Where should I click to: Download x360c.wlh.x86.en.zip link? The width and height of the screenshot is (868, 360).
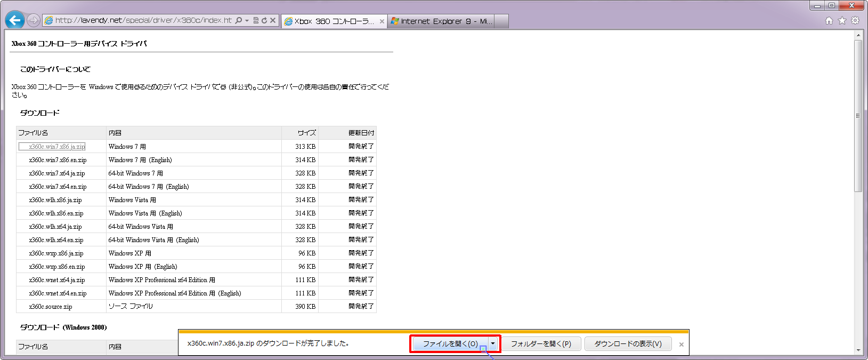coord(56,213)
